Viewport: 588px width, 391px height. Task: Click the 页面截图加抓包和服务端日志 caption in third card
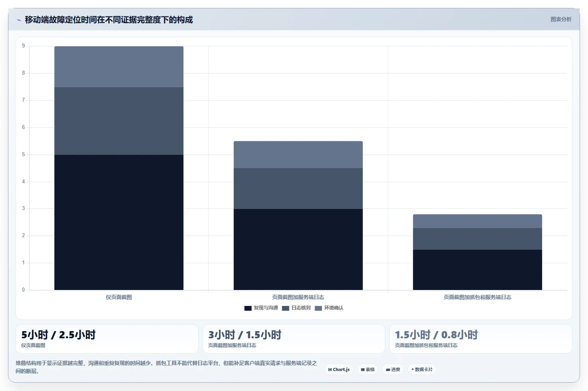click(426, 345)
